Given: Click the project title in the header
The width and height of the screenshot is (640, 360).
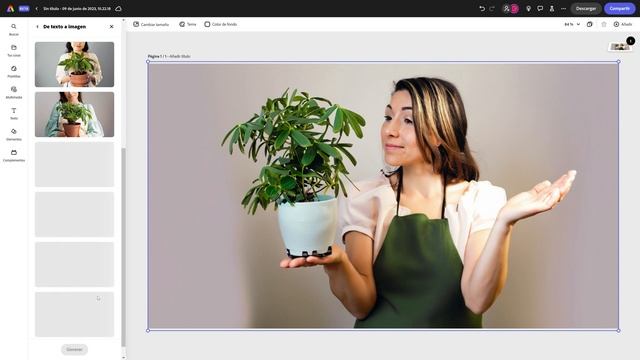Looking at the screenshot, I should [77, 9].
